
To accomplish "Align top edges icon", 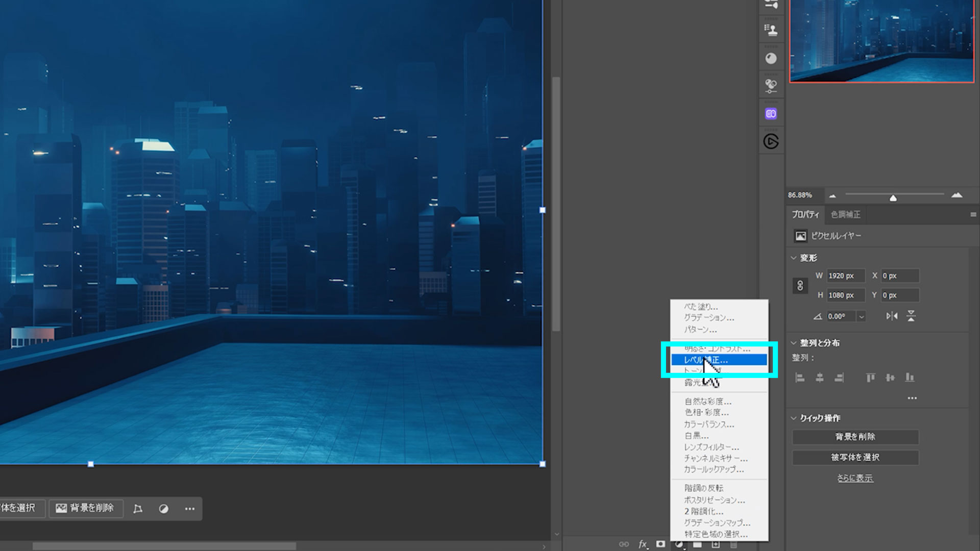I will [871, 378].
